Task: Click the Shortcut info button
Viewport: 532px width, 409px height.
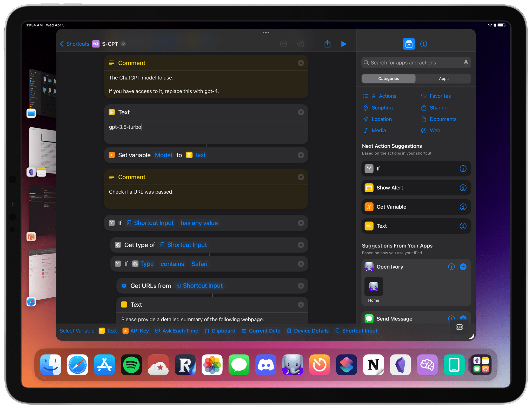Action: coord(423,43)
